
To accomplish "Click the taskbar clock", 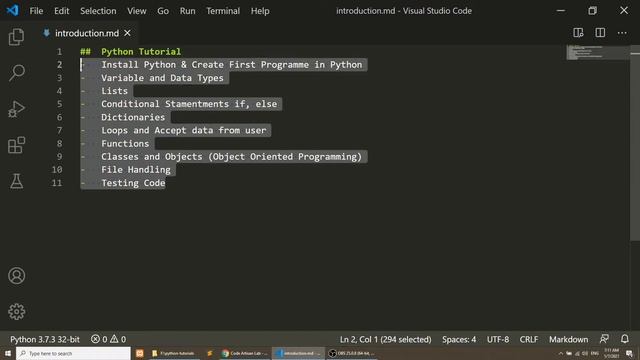I will (x=611, y=353).
